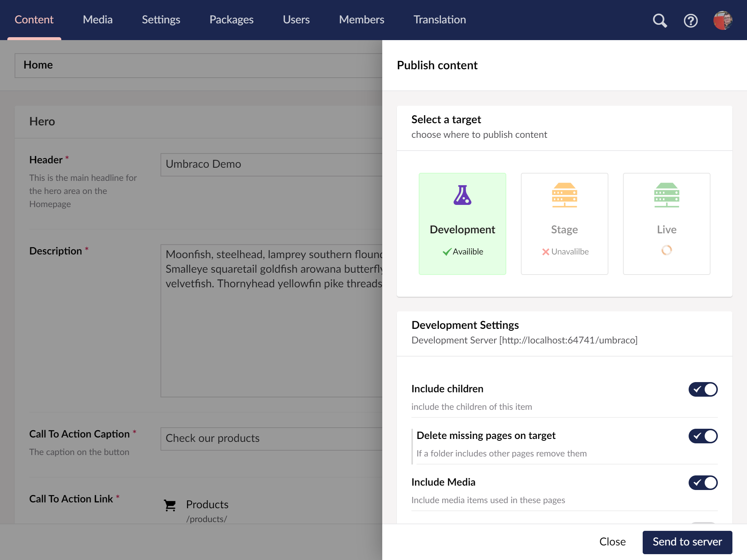747x560 pixels.
Task: Open the Settings section
Action: [161, 20]
